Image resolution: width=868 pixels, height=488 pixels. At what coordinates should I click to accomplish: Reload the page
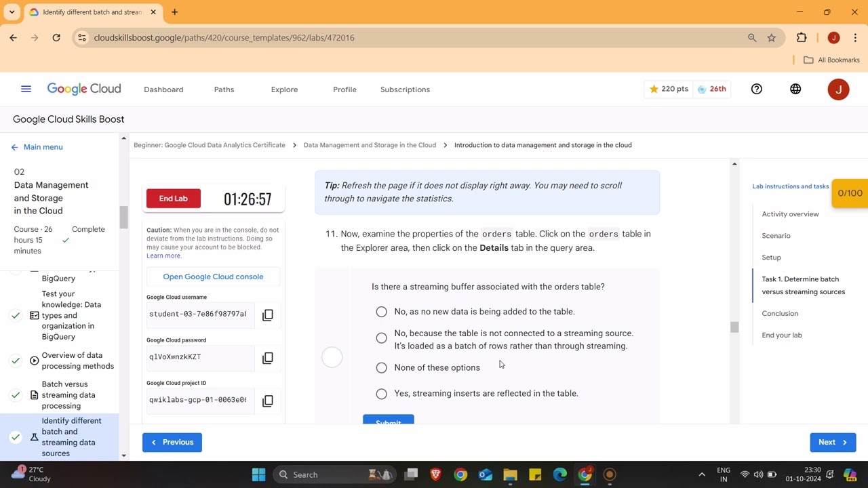click(56, 38)
